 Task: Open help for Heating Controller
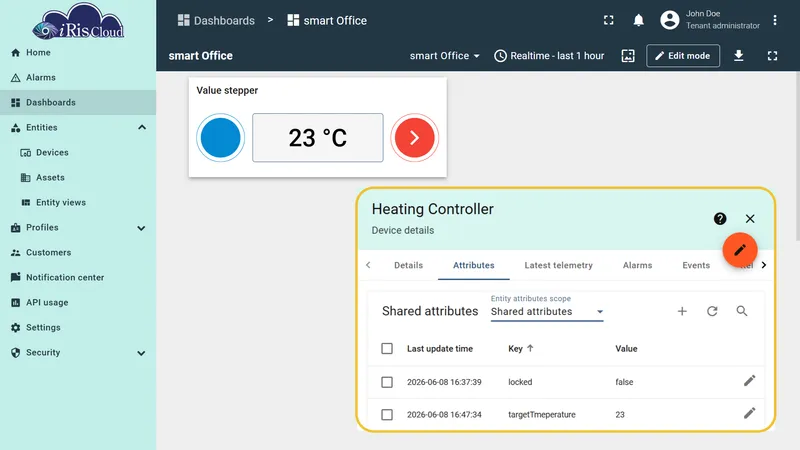coord(720,218)
